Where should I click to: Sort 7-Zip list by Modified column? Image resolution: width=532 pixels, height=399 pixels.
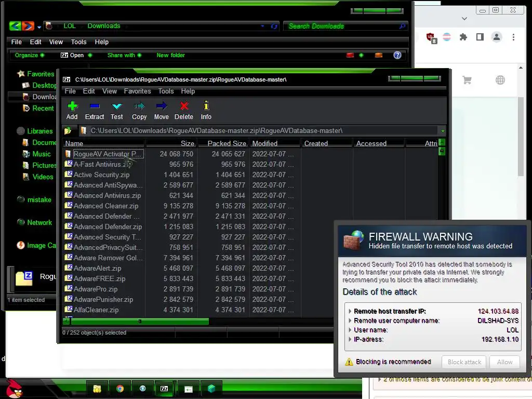coord(275,143)
